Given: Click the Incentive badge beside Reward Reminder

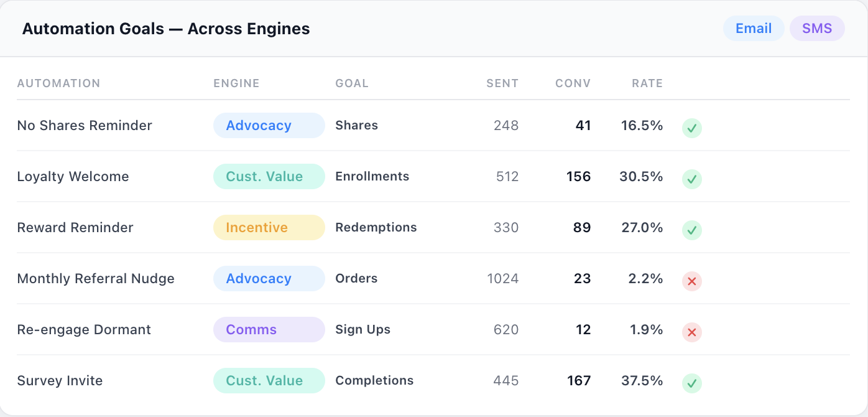Looking at the screenshot, I should [269, 227].
